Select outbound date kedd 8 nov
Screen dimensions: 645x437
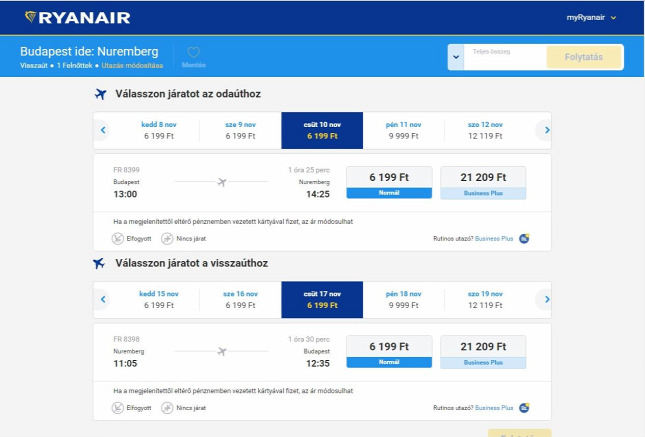coord(159,130)
